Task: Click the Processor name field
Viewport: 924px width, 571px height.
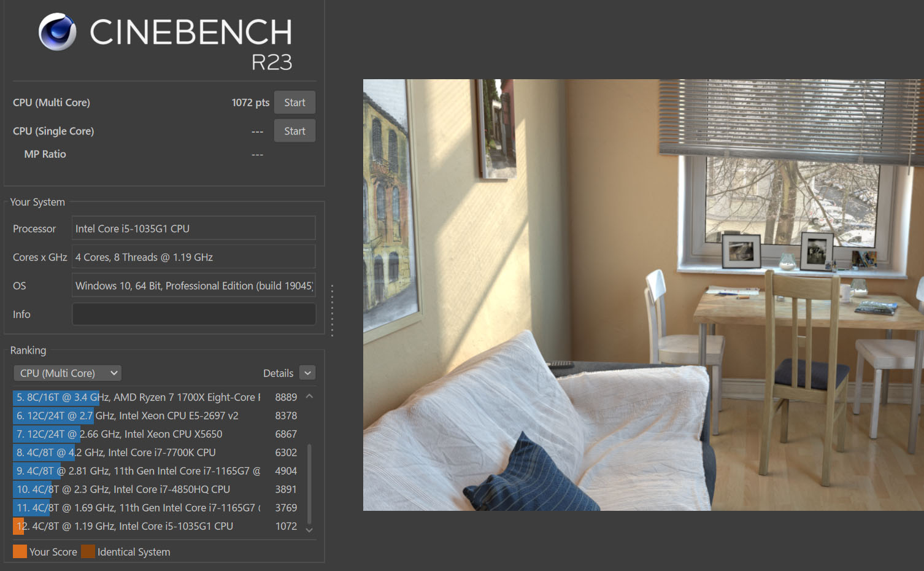Action: (194, 228)
